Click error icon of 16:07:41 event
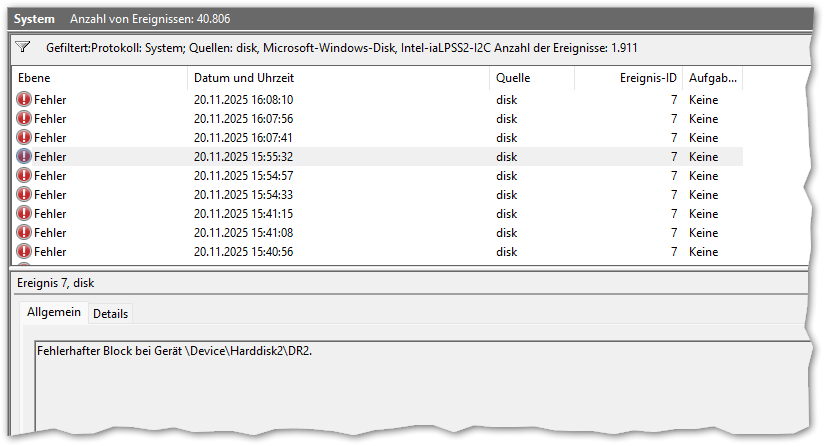825x447 pixels. point(24,138)
